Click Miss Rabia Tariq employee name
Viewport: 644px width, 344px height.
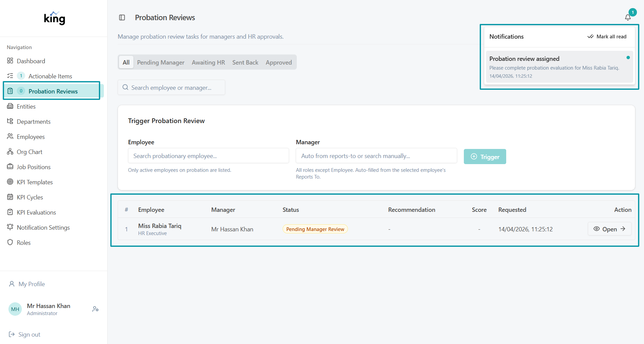(160, 226)
